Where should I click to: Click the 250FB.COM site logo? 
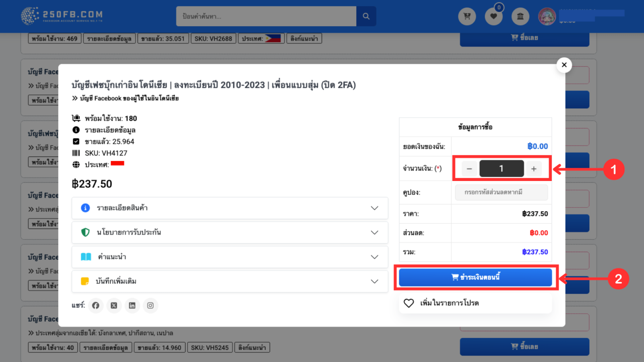pyautogui.click(x=62, y=16)
